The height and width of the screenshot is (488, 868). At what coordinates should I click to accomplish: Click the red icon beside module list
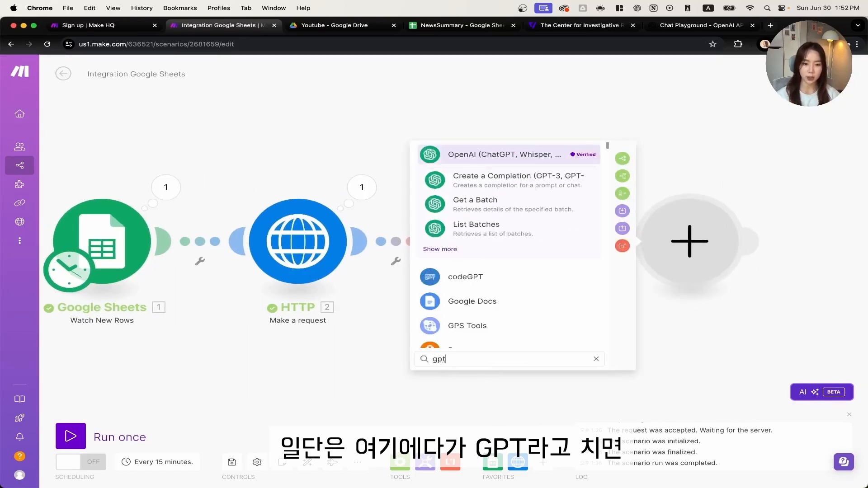pyautogui.click(x=622, y=246)
